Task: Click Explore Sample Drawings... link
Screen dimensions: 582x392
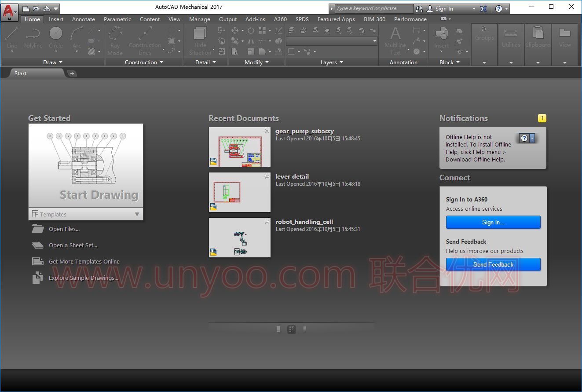Action: click(x=84, y=278)
